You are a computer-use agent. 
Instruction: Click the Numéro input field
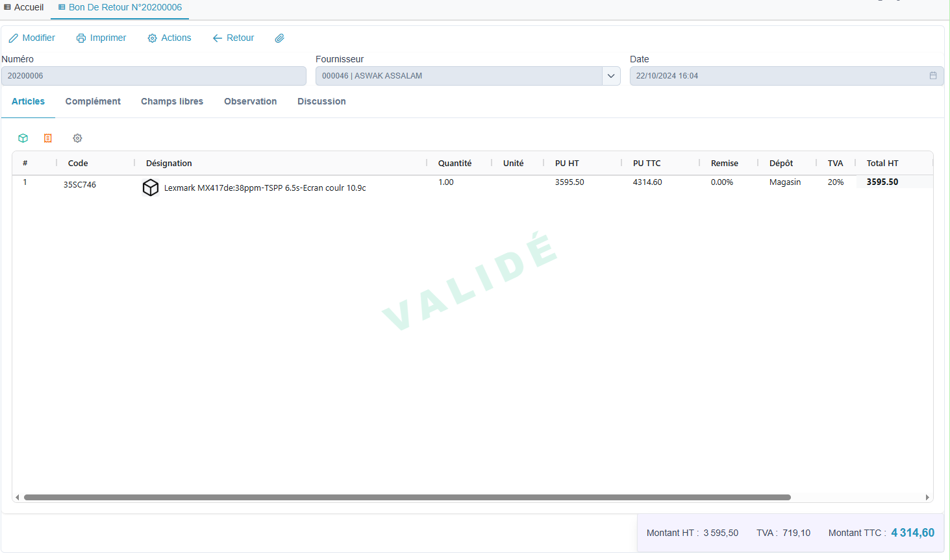(154, 76)
